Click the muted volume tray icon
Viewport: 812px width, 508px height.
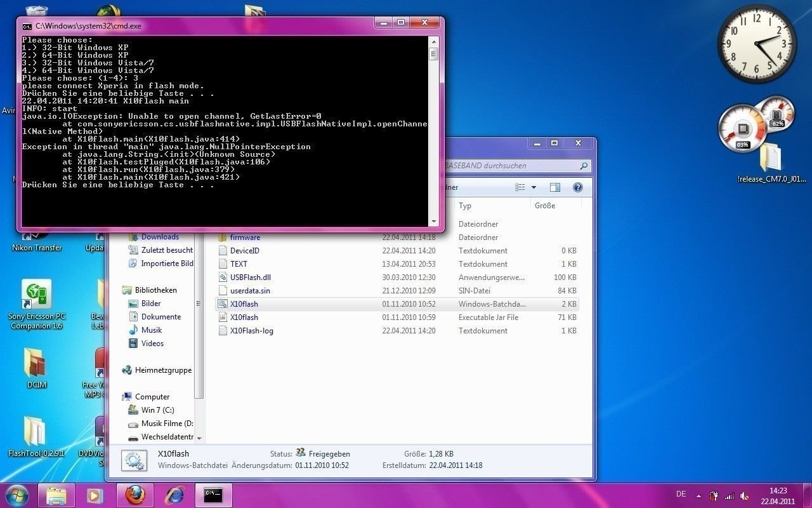pos(745,495)
